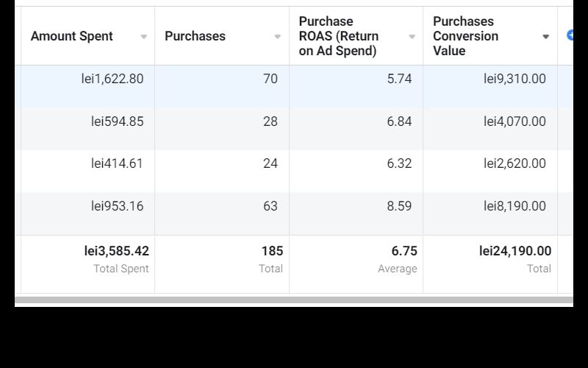Select the lei24,190.00 total conversion value
Image resolution: width=588 pixels, height=368 pixels.
point(514,252)
